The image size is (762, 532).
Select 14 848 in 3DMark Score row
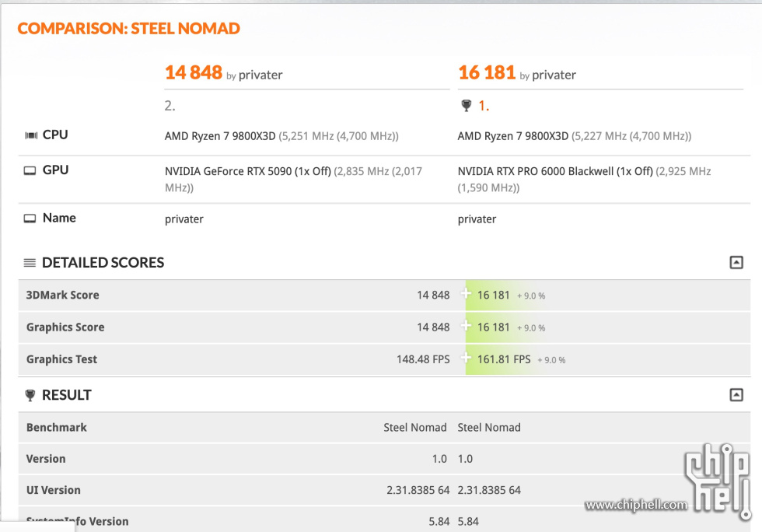[x=433, y=296]
